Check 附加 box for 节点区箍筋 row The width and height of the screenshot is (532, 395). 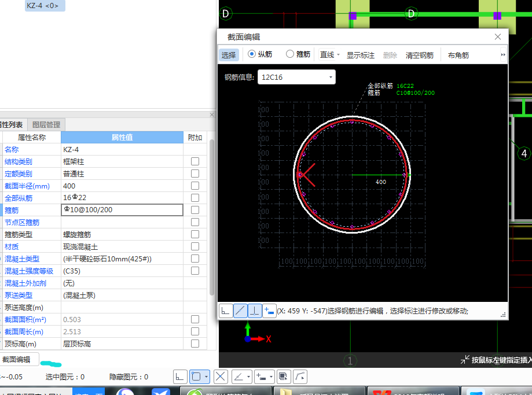[195, 222]
